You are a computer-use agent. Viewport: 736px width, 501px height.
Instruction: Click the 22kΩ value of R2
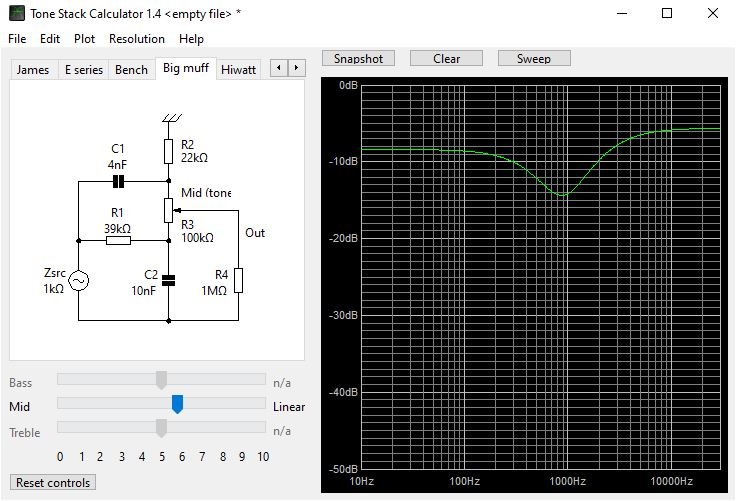pyautogui.click(x=194, y=158)
